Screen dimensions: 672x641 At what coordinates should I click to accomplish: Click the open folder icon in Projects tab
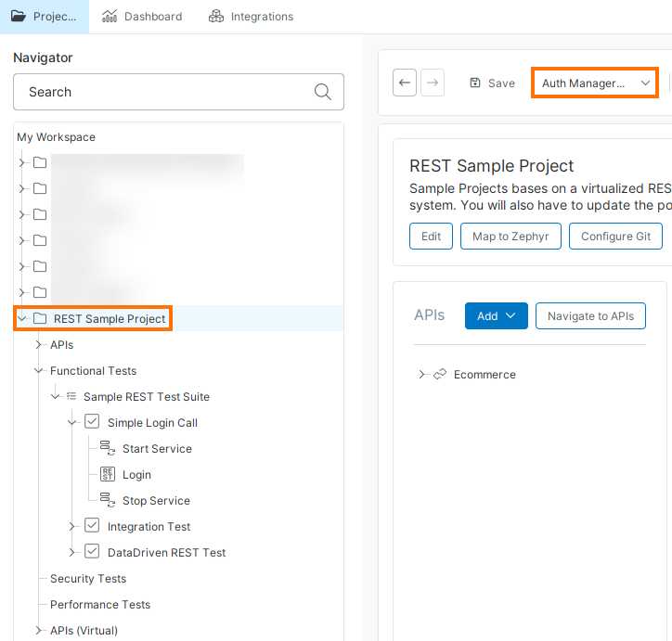coord(19,17)
